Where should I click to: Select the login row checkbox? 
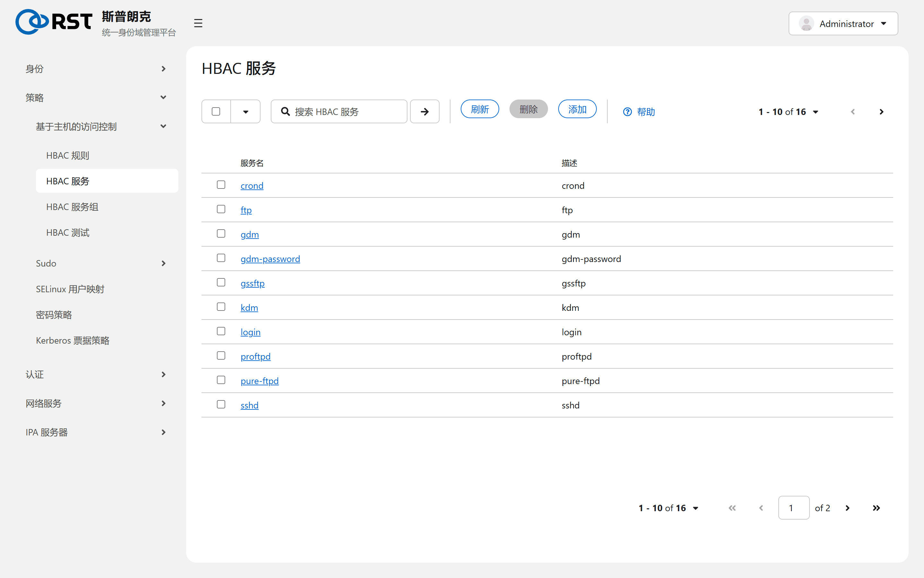(221, 331)
